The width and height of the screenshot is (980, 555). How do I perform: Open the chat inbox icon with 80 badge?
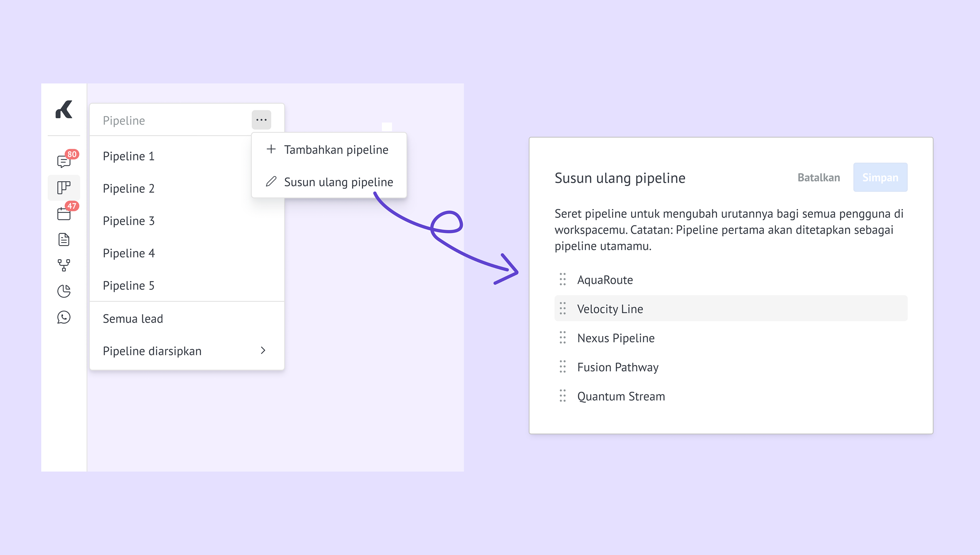[64, 161]
